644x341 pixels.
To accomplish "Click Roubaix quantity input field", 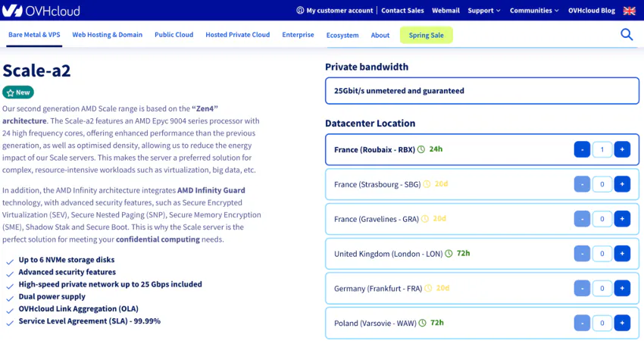I will click(x=602, y=149).
